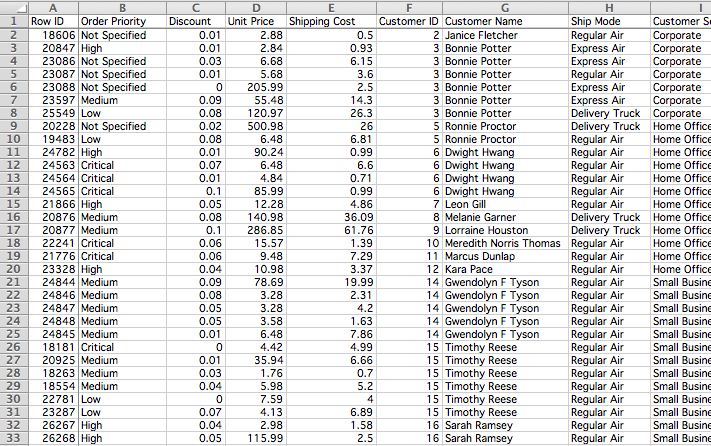Select shipping cost cell 19.99
The height and width of the screenshot is (446, 711).
pyautogui.click(x=331, y=282)
